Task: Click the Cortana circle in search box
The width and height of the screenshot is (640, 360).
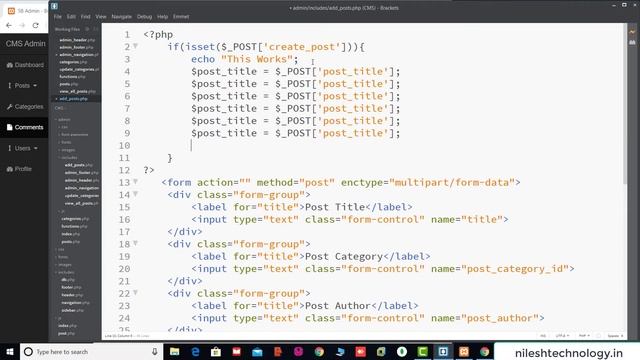Action: point(28,351)
